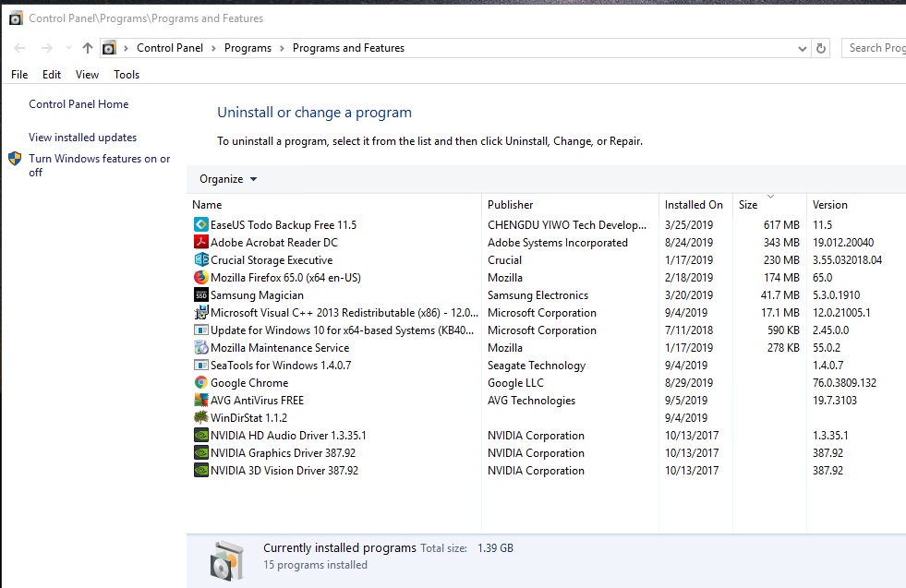Image resolution: width=906 pixels, height=588 pixels.
Task: Click the Programs and Features breadcrumb
Action: [348, 48]
